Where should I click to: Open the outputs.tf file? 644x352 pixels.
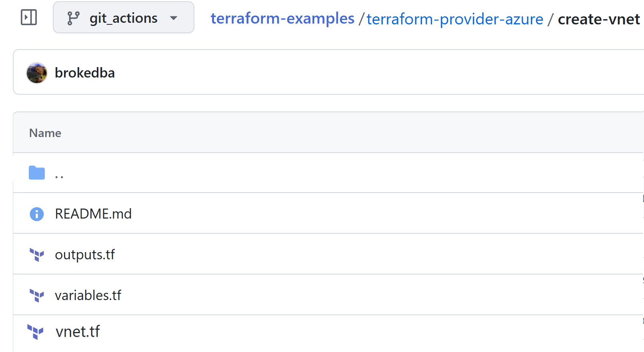[x=85, y=255]
